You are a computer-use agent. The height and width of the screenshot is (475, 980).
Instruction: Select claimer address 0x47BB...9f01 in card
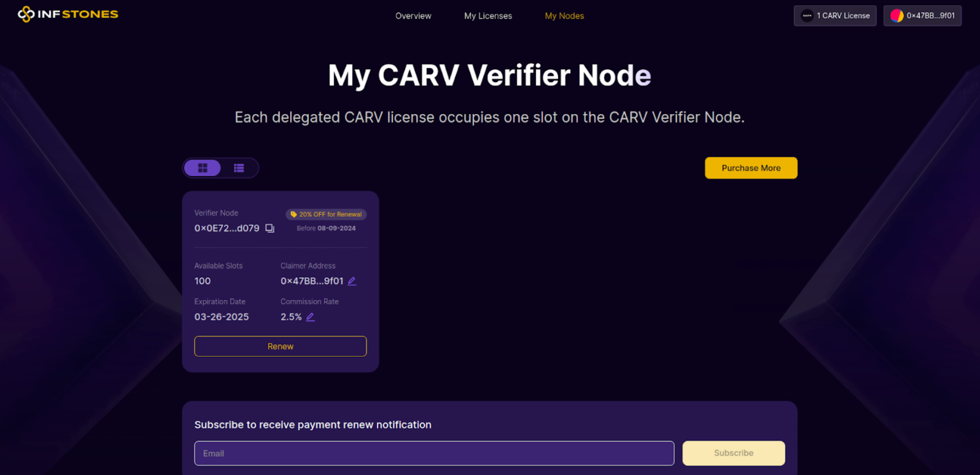[x=312, y=281]
